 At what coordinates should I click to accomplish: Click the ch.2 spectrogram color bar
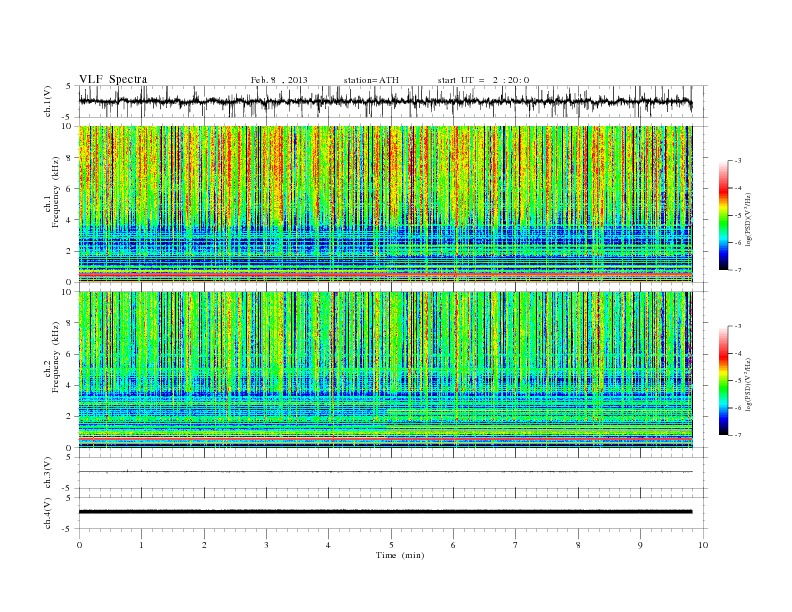(x=723, y=381)
